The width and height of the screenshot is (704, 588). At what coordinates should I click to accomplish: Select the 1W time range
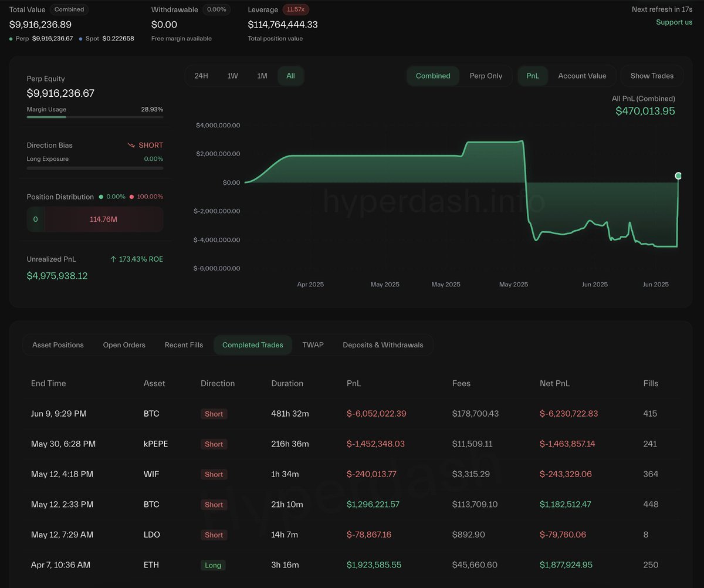pyautogui.click(x=232, y=76)
